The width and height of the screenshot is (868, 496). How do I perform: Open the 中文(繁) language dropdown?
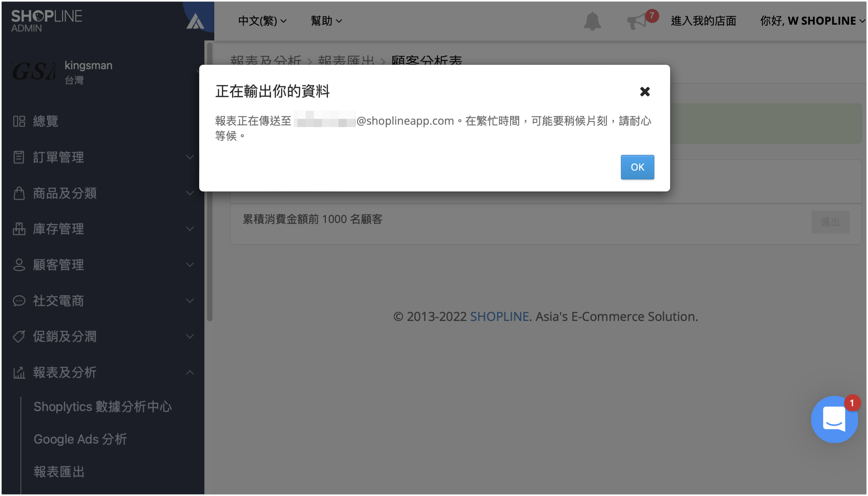pos(262,21)
